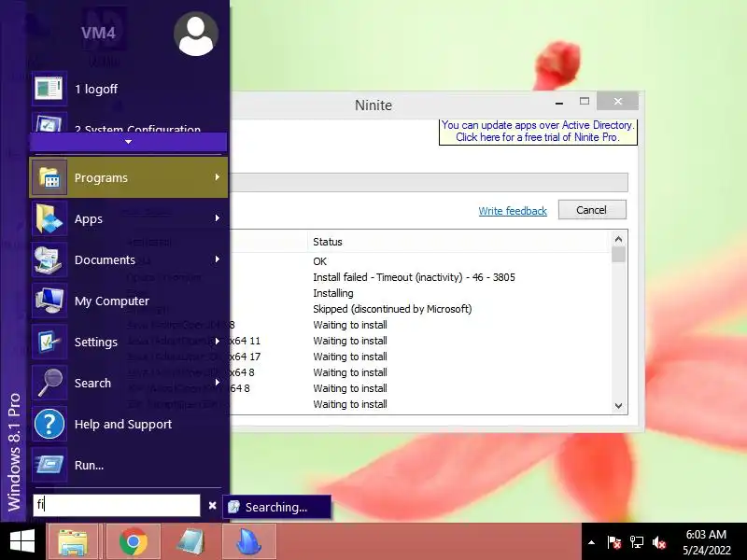Click the Installing status row
747x560 pixels.
pyautogui.click(x=333, y=293)
